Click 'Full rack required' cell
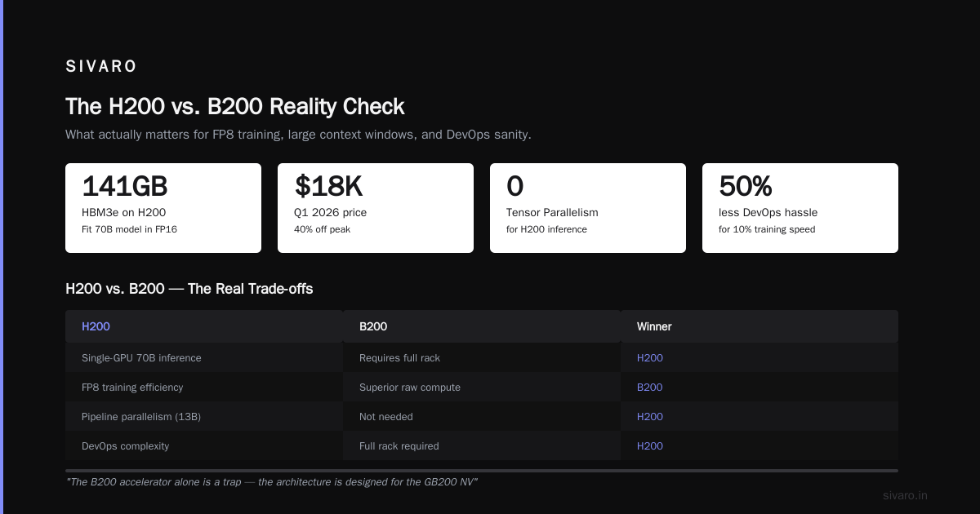Viewport: 980px width, 514px height. tap(399, 445)
